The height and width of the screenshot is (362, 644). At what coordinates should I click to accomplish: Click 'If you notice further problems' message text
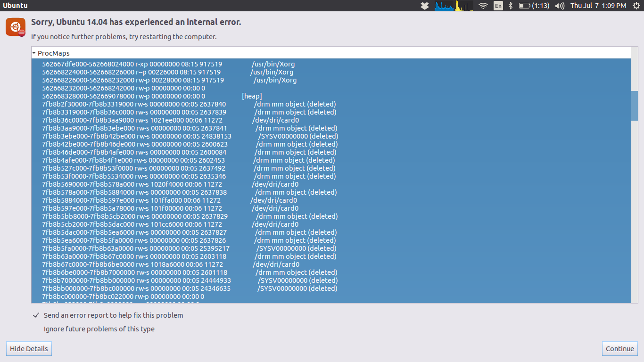click(x=124, y=36)
